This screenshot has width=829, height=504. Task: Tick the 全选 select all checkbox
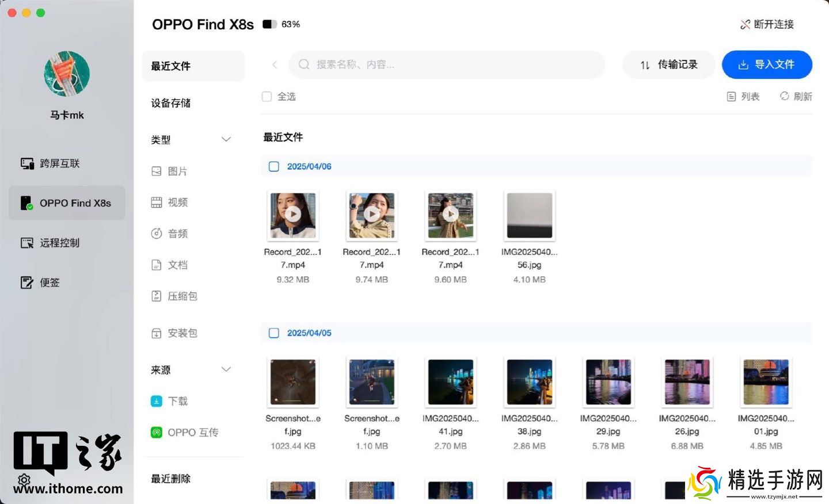(267, 97)
